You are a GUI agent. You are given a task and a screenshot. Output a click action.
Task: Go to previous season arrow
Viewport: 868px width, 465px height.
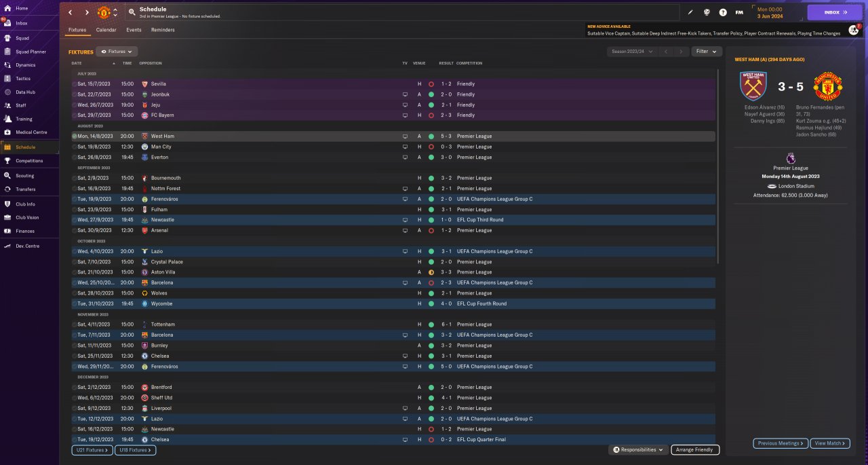coord(666,52)
